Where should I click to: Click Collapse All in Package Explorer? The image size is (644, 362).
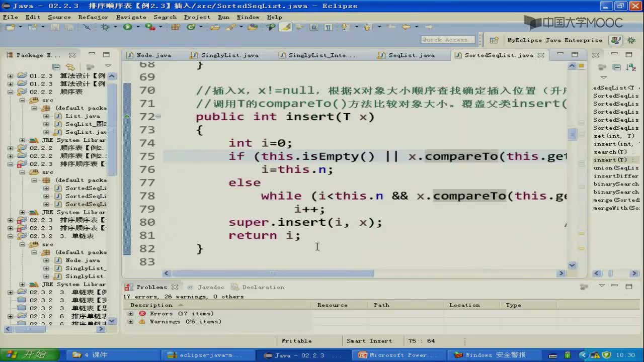point(56,66)
